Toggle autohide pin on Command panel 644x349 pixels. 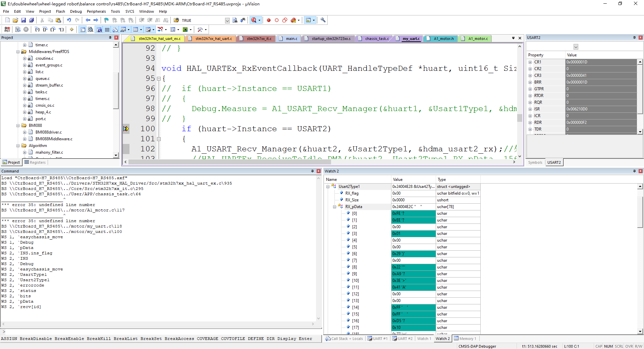pyautogui.click(x=312, y=171)
